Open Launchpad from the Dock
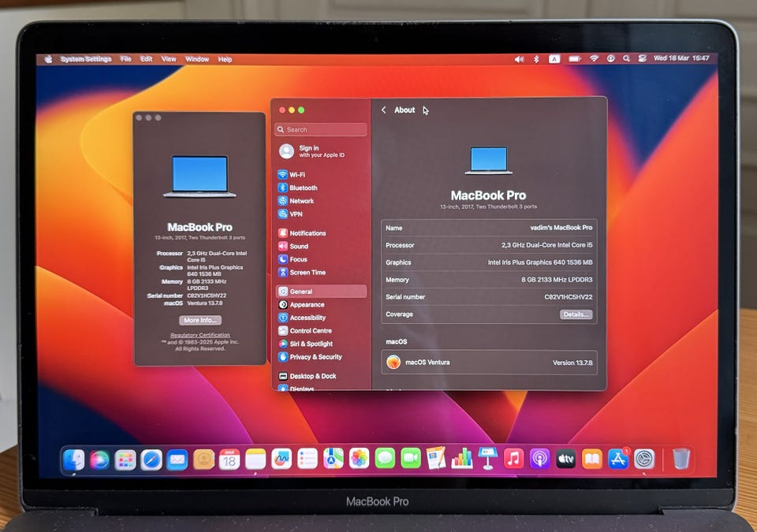This screenshot has height=532, width=757. pos(125,459)
